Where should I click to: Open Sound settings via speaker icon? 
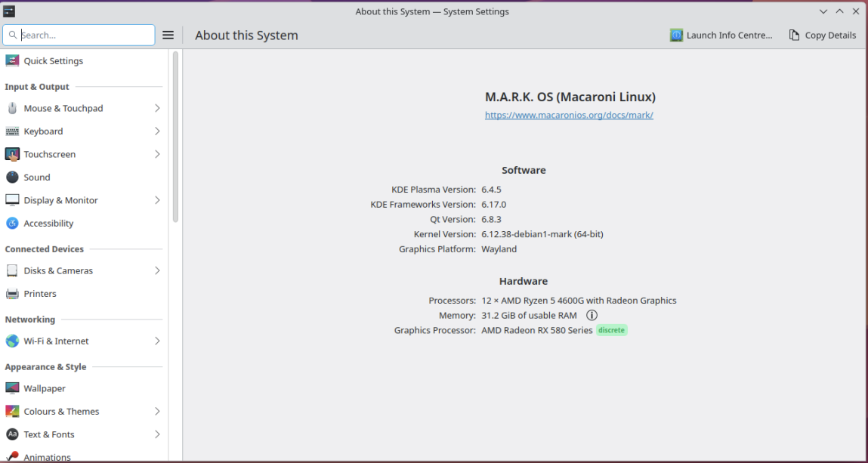pyautogui.click(x=12, y=177)
